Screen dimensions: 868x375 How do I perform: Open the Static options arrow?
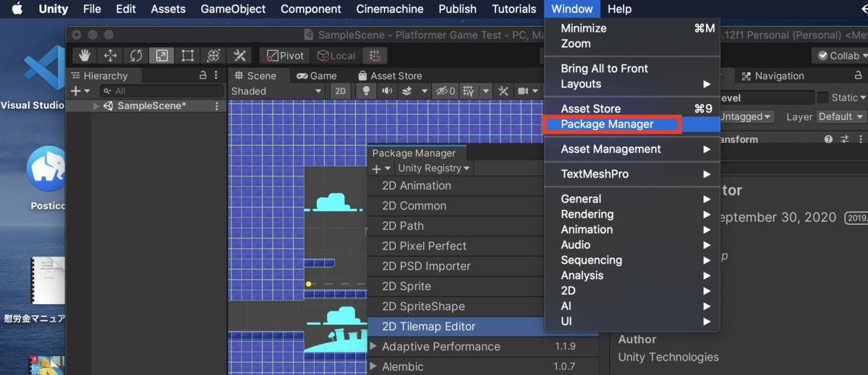[x=864, y=98]
